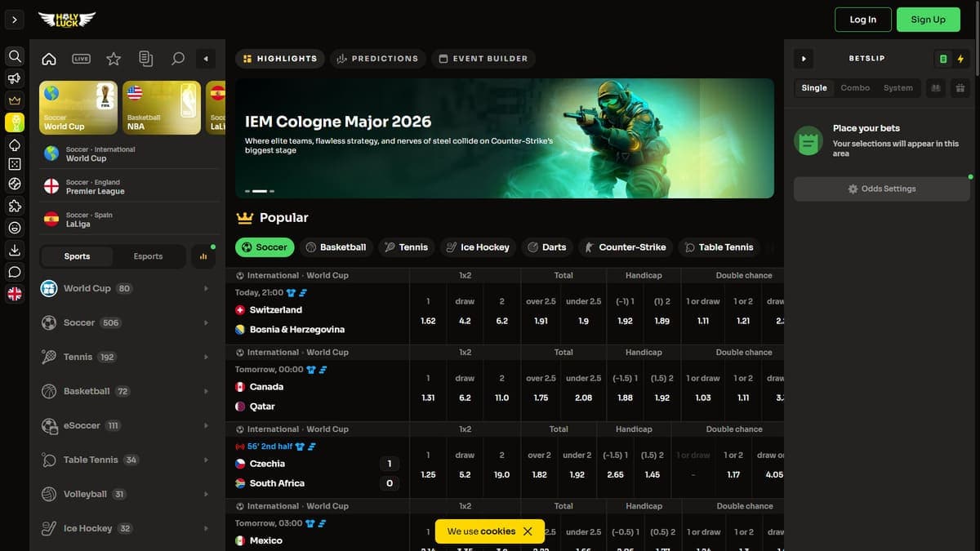Open the Event Builder tab
The height and width of the screenshot is (551, 980).
[483, 59]
